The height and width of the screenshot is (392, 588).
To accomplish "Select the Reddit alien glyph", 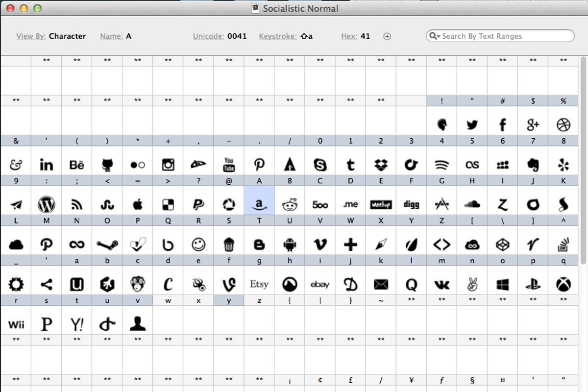I will point(290,204).
